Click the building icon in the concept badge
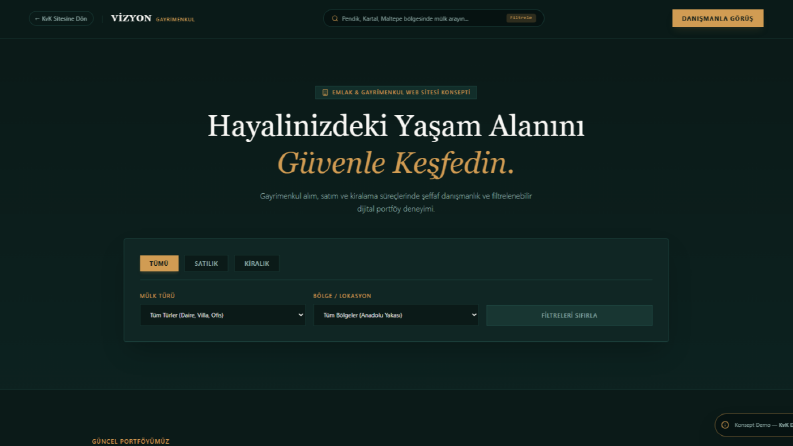 click(x=325, y=93)
